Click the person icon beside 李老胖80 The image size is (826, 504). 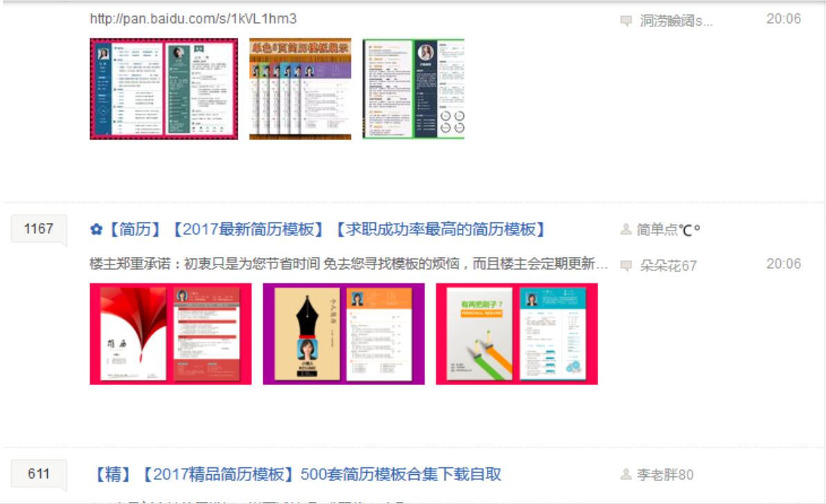point(626,474)
